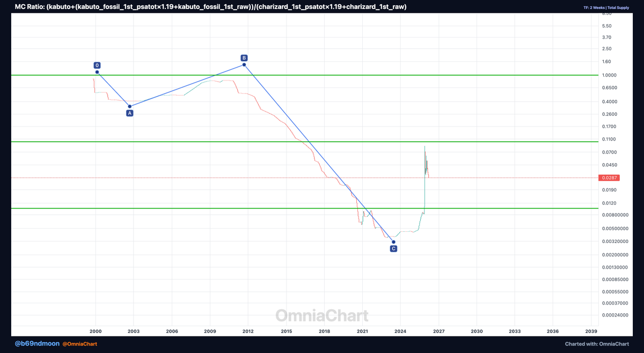The width and height of the screenshot is (644, 353).
Task: Click the wave marker labeled 0
Action: tap(97, 65)
